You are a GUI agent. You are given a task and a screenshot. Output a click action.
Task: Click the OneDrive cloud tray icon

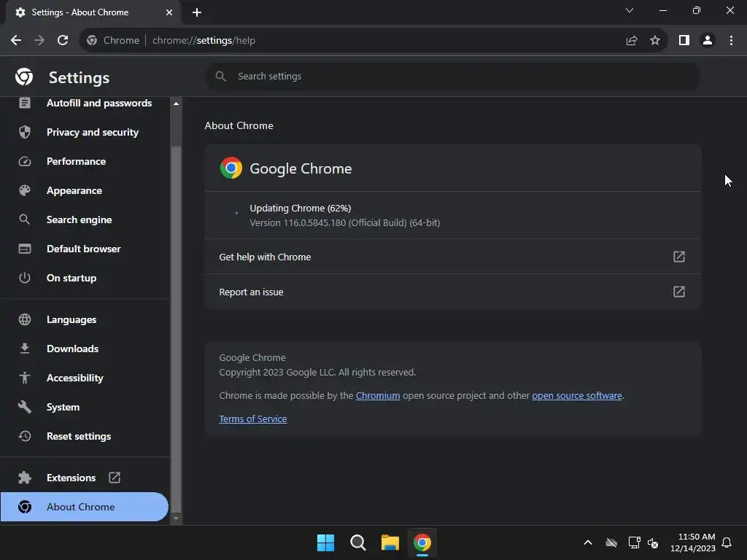(611, 542)
